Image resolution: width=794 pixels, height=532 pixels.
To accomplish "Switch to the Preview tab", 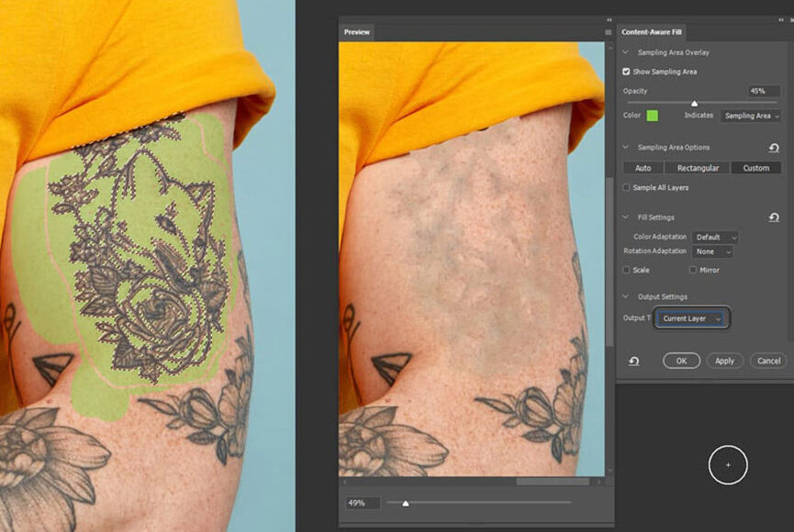I will point(356,31).
